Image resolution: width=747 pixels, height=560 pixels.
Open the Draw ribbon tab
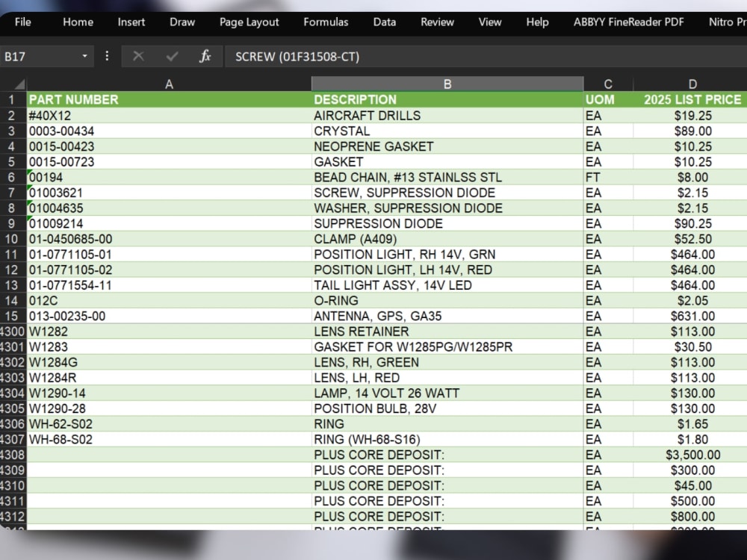[182, 22]
